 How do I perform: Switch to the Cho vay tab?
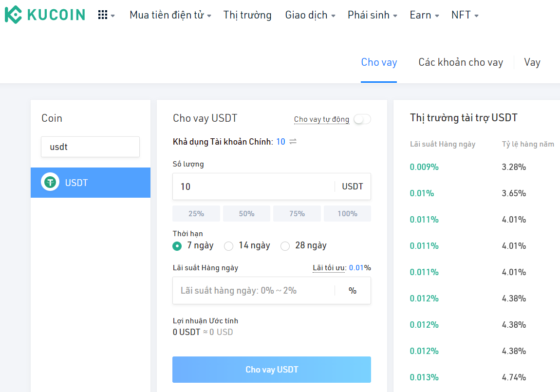pyautogui.click(x=379, y=62)
